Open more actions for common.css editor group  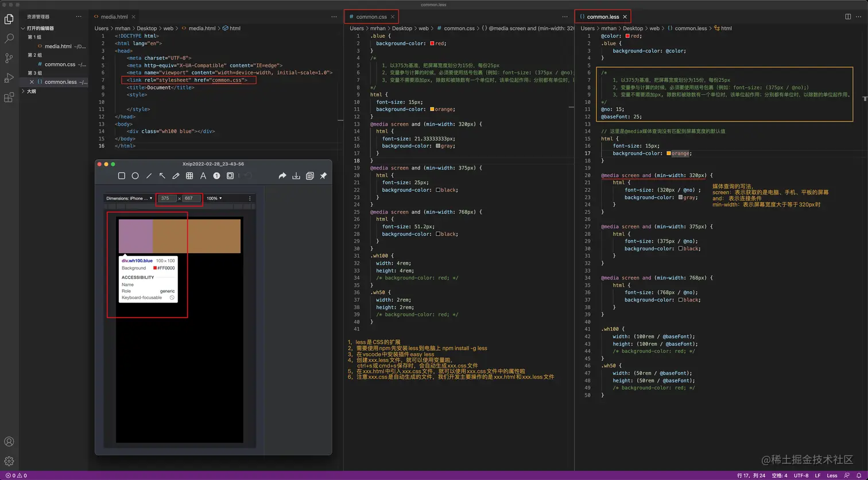click(565, 17)
